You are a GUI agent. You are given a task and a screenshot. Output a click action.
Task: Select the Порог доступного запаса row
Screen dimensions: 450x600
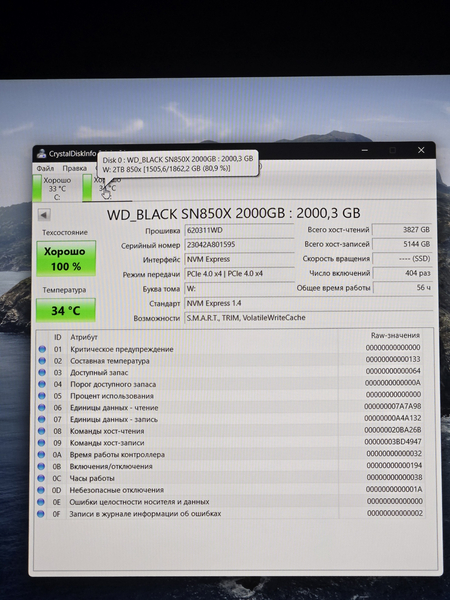(x=230, y=384)
